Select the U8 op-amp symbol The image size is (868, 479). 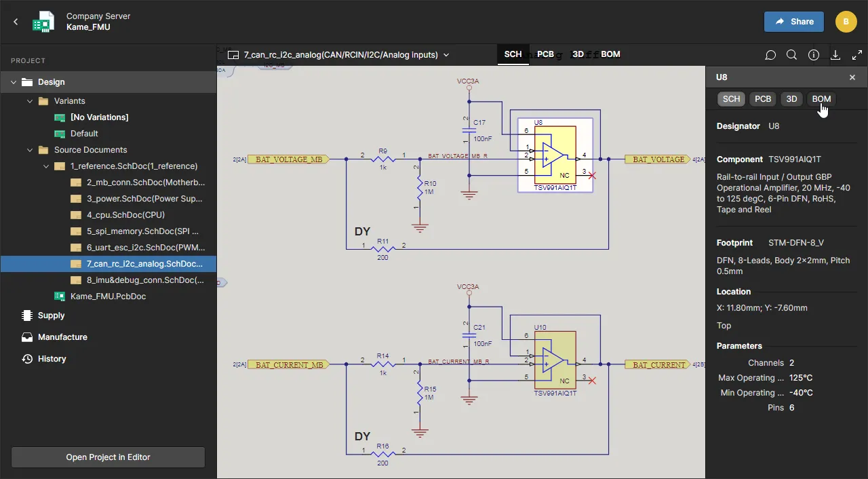point(555,155)
